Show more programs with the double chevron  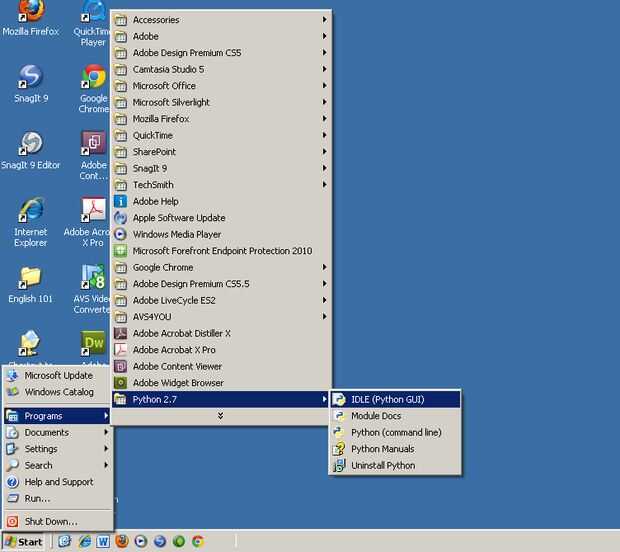220,416
